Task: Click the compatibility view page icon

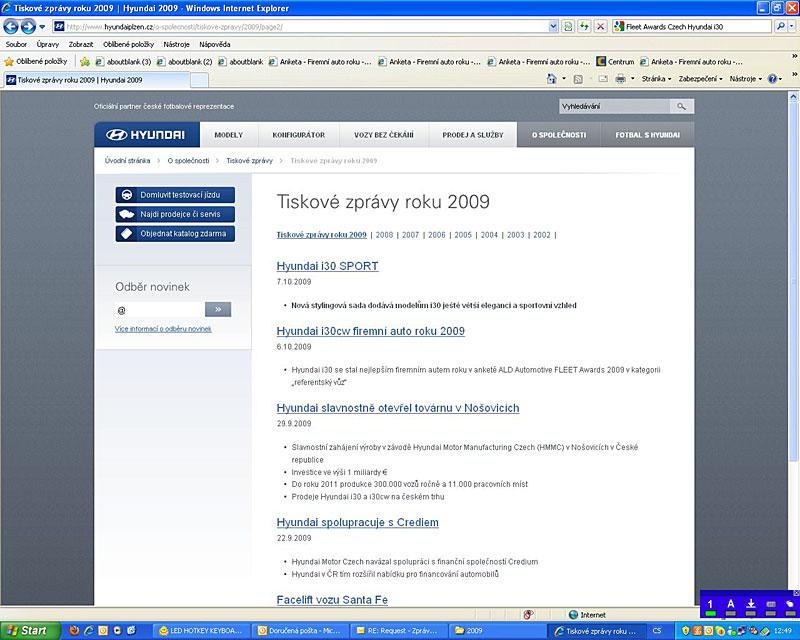Action: tap(568, 27)
